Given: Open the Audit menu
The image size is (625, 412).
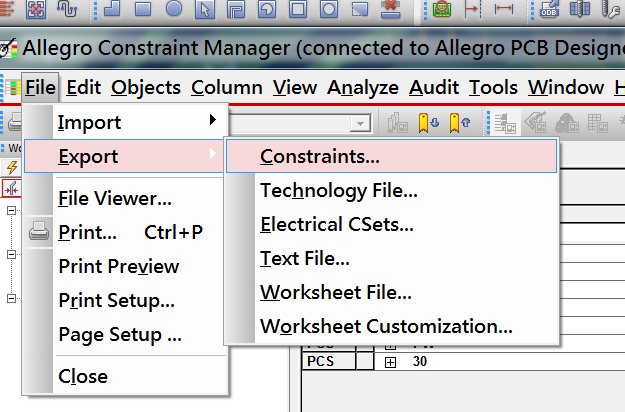Looking at the screenshot, I should coord(434,87).
